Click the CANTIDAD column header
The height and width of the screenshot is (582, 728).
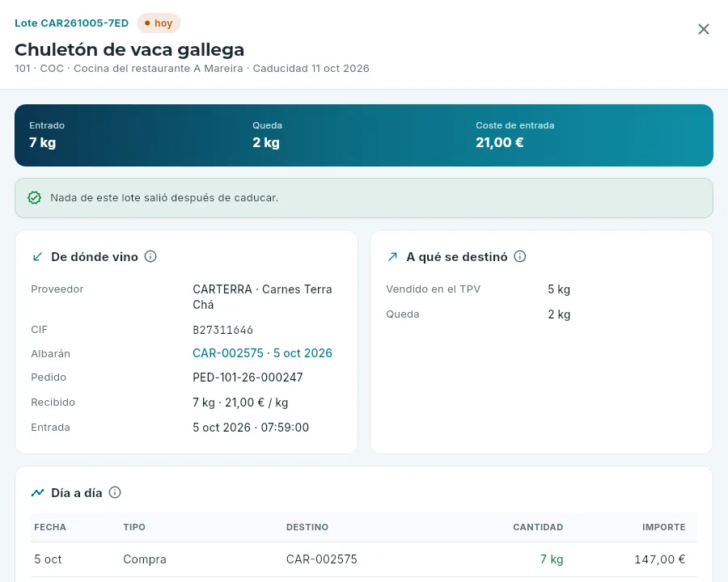point(538,527)
